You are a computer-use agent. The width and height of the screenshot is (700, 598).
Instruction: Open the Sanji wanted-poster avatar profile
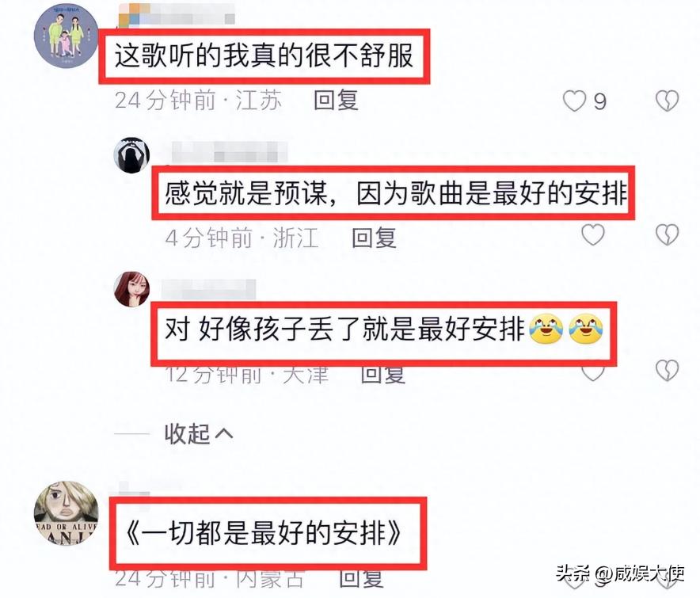click(67, 513)
